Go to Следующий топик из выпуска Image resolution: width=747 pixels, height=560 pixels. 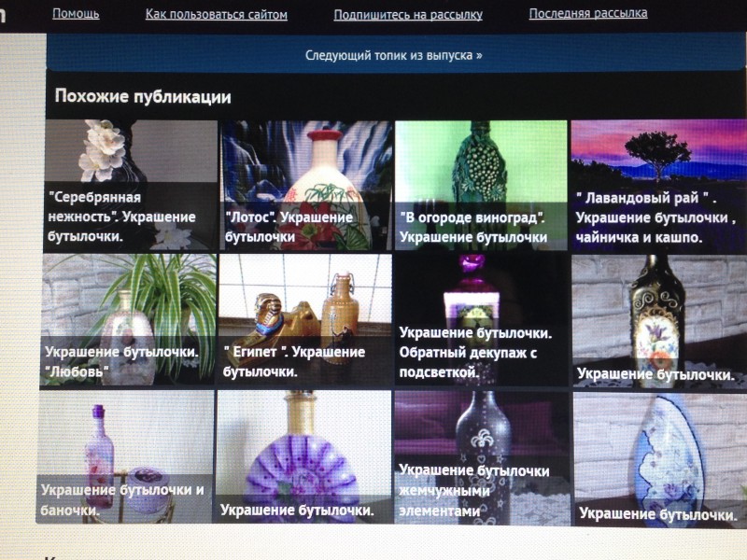pyautogui.click(x=393, y=55)
